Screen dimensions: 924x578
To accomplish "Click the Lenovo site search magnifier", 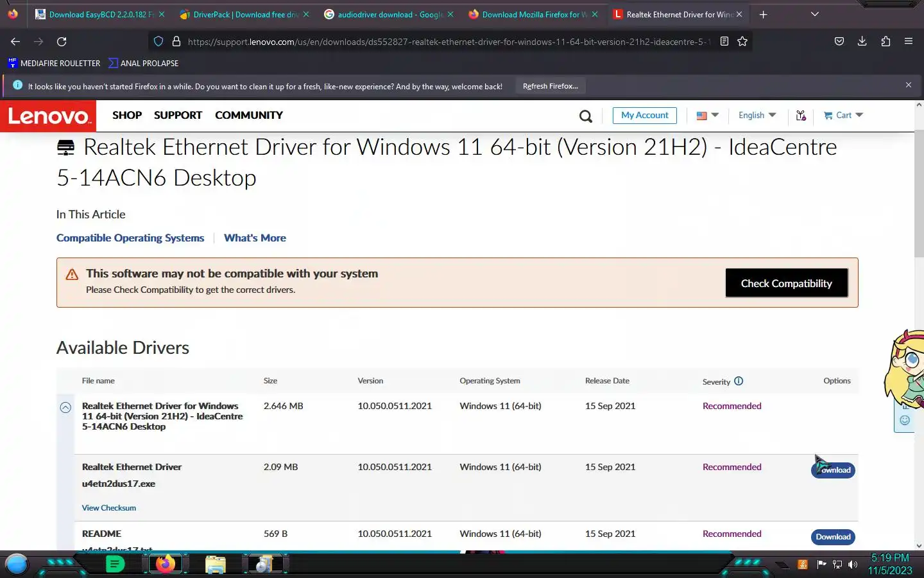I will pyautogui.click(x=585, y=116).
